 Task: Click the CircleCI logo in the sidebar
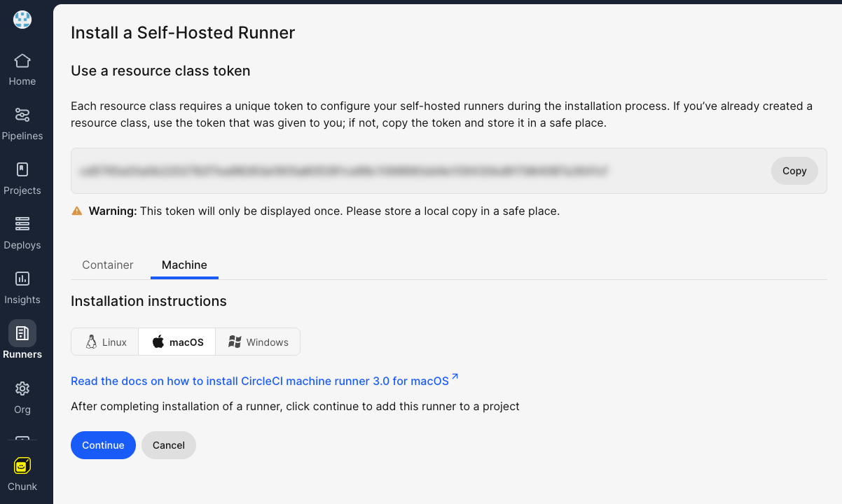pyautogui.click(x=22, y=20)
